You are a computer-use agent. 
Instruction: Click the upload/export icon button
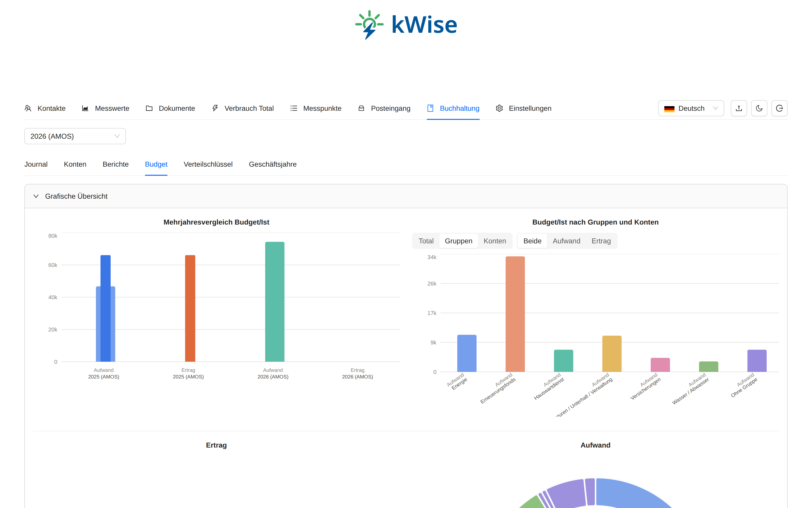point(739,108)
